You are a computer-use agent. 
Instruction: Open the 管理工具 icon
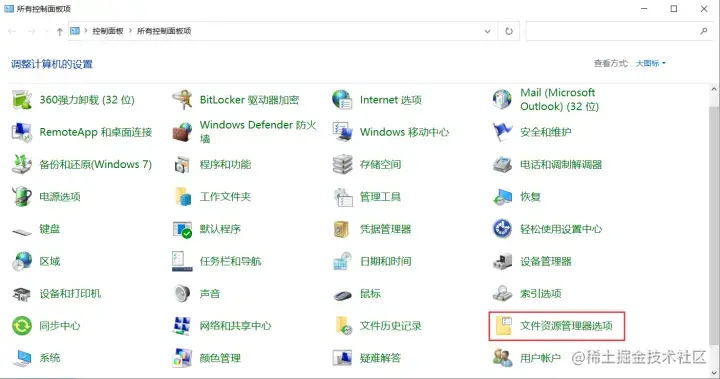pos(342,197)
